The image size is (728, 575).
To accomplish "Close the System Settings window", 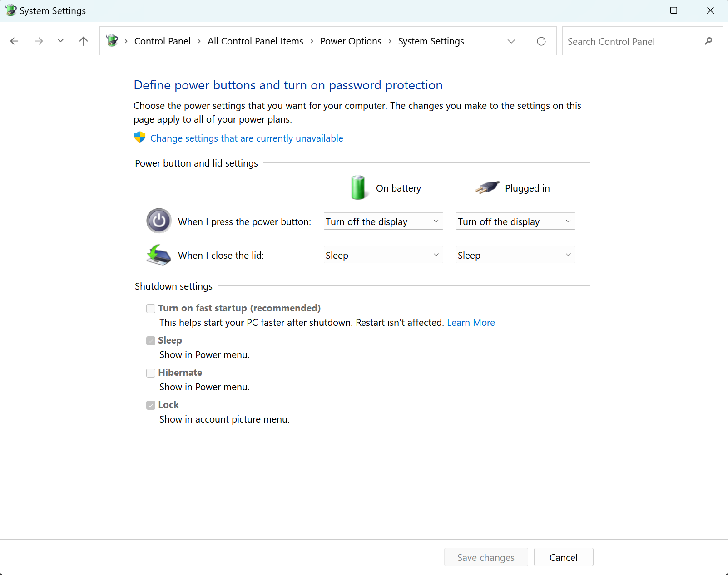I will 711,10.
